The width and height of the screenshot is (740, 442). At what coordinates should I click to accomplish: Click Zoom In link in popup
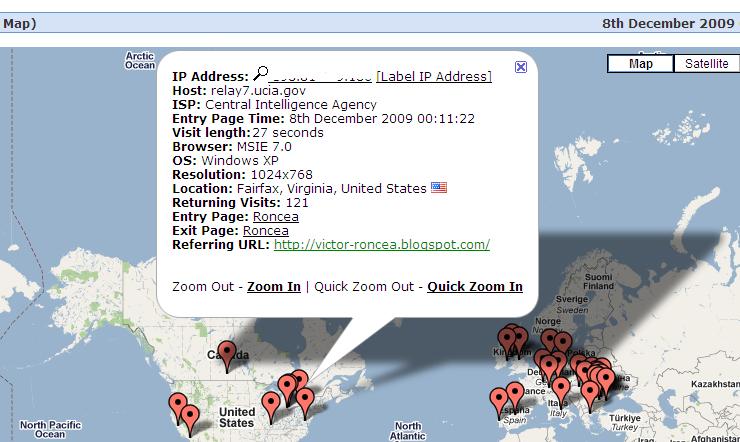pyautogui.click(x=274, y=287)
